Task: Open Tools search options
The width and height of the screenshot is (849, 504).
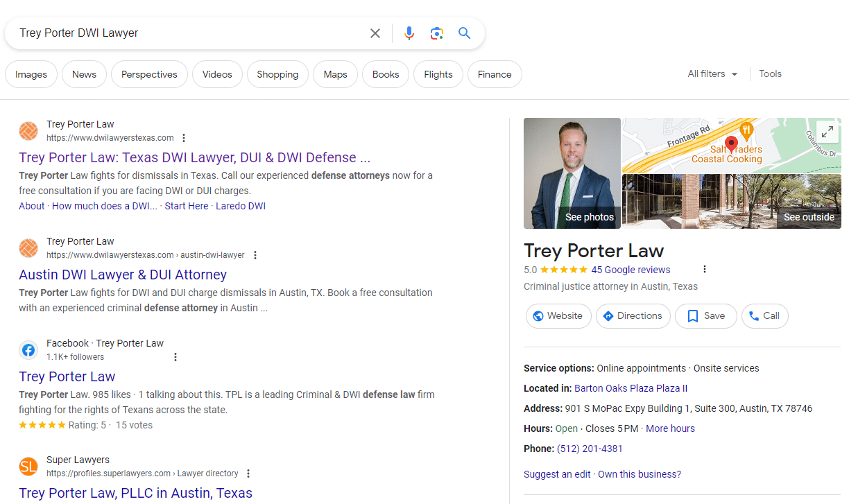Action: coord(770,74)
